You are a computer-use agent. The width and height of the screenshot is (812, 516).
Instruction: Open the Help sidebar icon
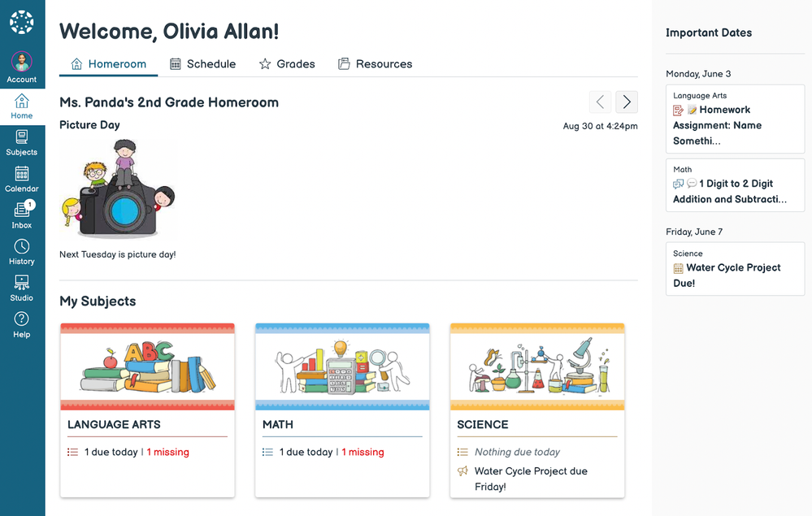[x=22, y=324]
